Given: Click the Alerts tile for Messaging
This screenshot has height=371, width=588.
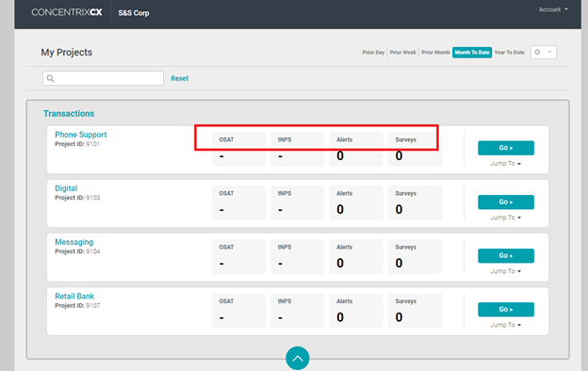Looking at the screenshot, I should click(x=356, y=257).
